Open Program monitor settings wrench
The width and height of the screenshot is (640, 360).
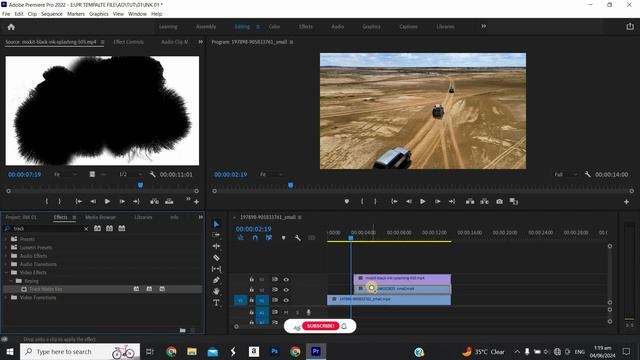pyautogui.click(x=587, y=175)
